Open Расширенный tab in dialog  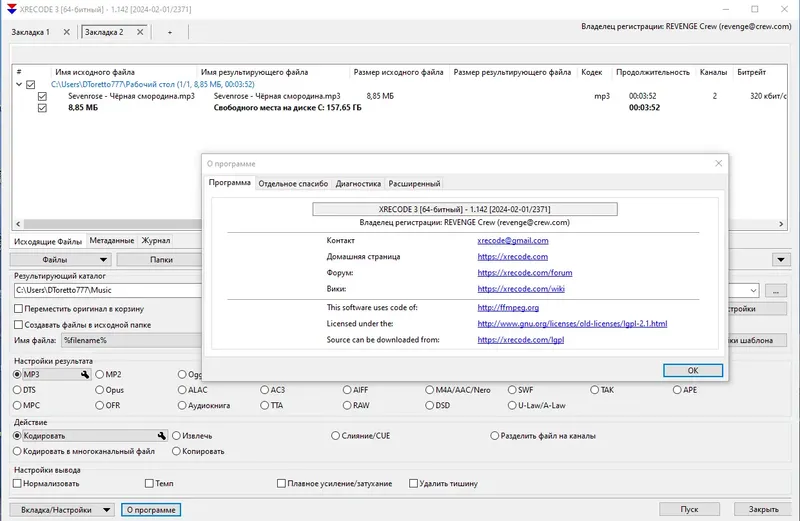(x=414, y=184)
